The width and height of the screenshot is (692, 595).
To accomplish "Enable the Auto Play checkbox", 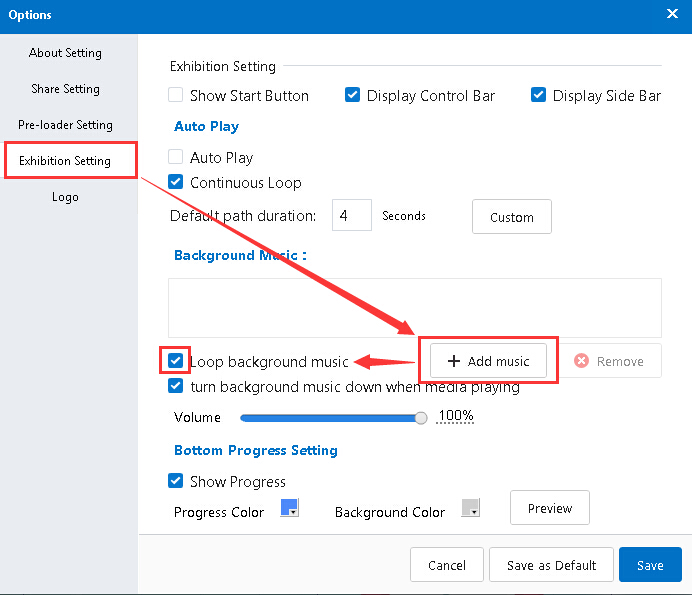I will pos(176,157).
